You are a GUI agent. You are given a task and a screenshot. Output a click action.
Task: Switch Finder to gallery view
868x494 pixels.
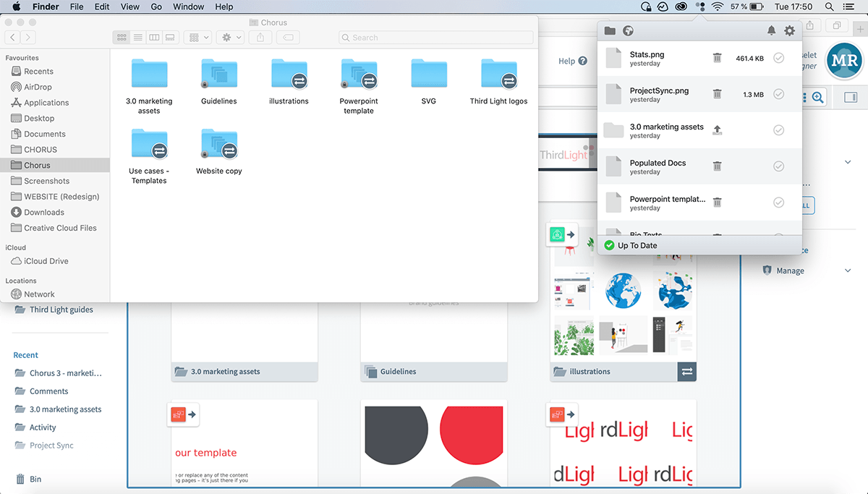point(170,37)
